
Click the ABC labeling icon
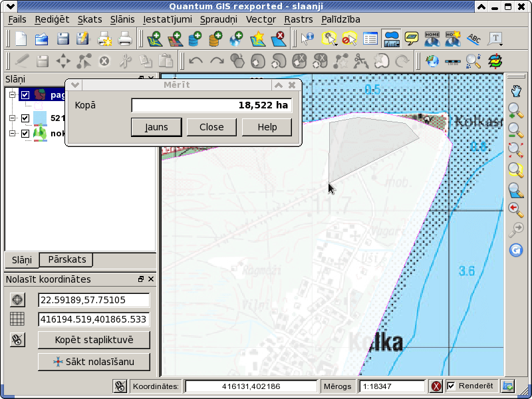pos(474,39)
